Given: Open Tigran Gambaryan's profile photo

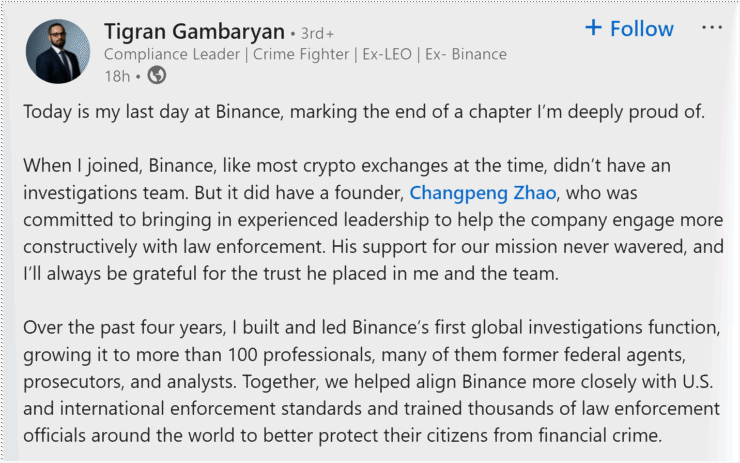Looking at the screenshot, I should click(58, 51).
